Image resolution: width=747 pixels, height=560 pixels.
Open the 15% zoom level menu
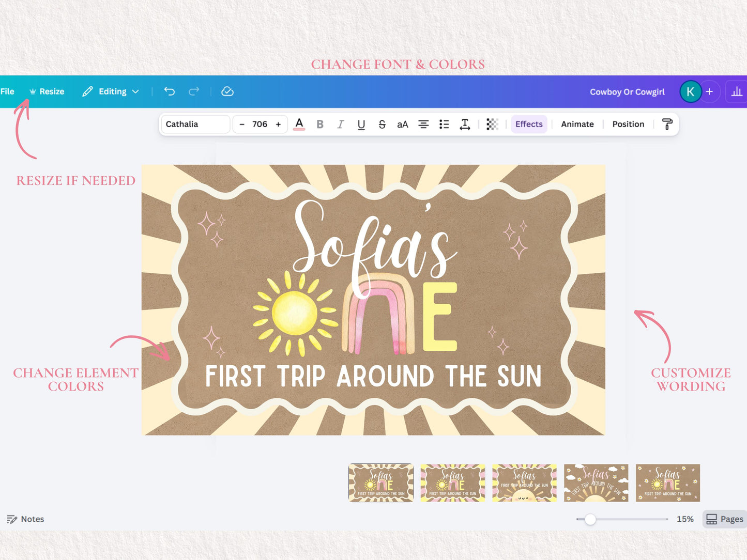685,519
